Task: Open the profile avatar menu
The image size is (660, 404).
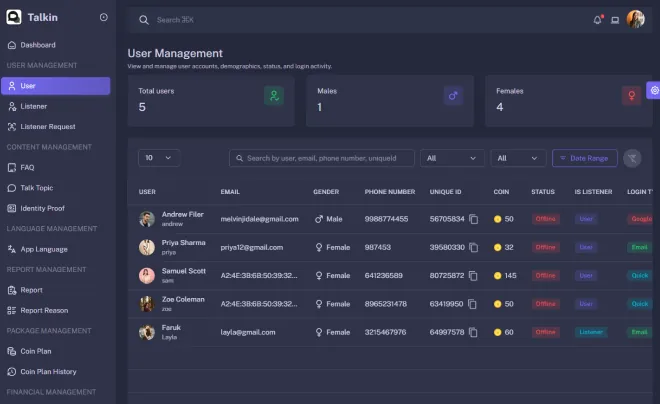Action: coord(635,19)
